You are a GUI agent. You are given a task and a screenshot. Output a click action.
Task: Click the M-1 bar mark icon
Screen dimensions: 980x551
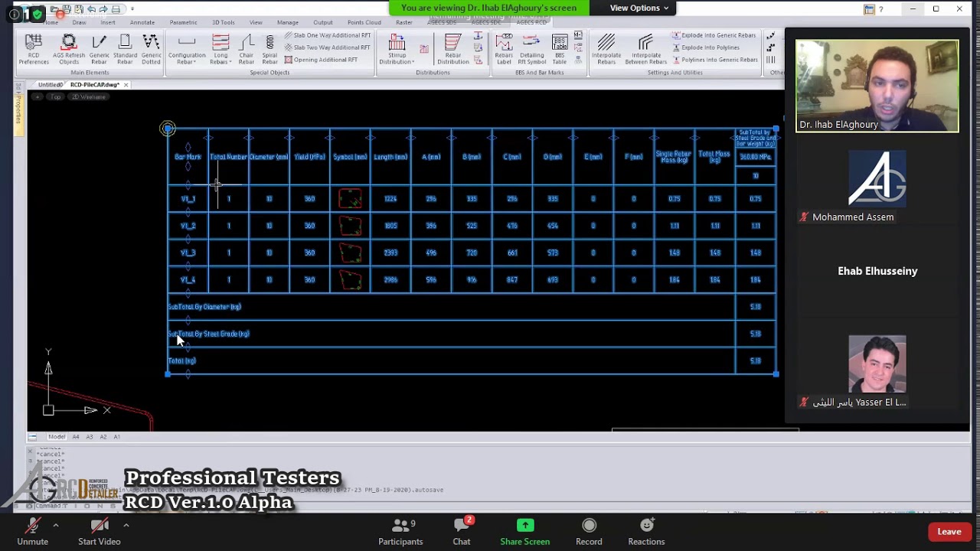coord(578,35)
